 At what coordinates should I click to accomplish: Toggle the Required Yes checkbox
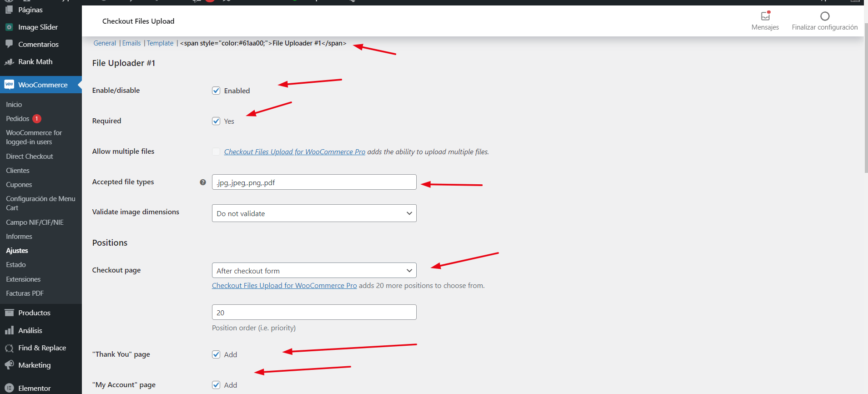click(x=216, y=121)
